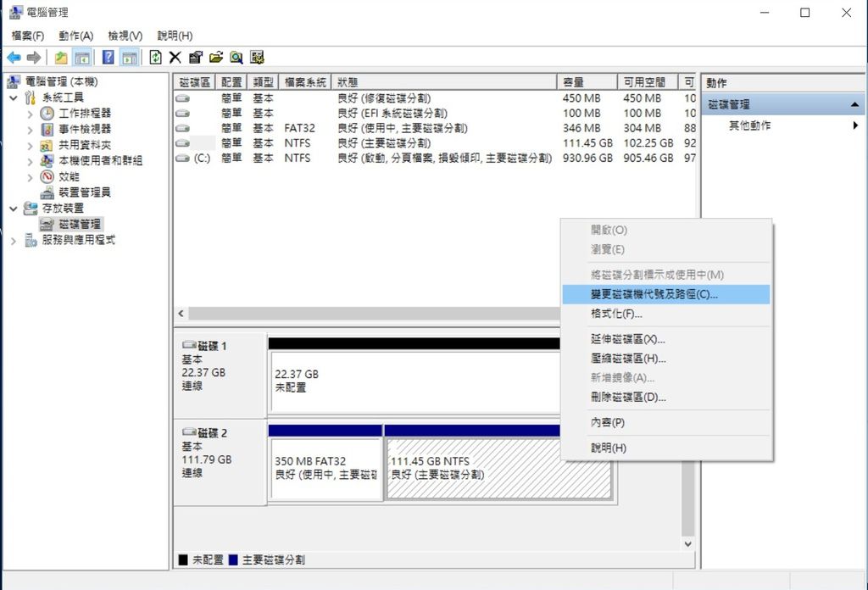Screen dimensions: 868x590
Task: Select the 111.45 GB NTFS partition block
Action: pos(498,469)
